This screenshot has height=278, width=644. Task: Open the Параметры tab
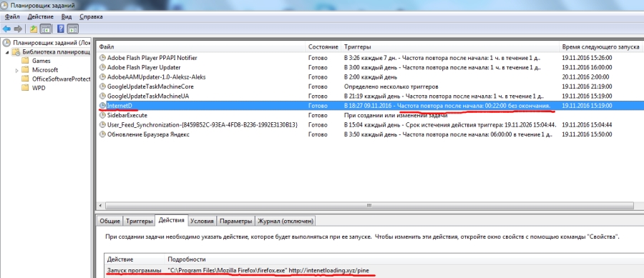tap(235, 221)
